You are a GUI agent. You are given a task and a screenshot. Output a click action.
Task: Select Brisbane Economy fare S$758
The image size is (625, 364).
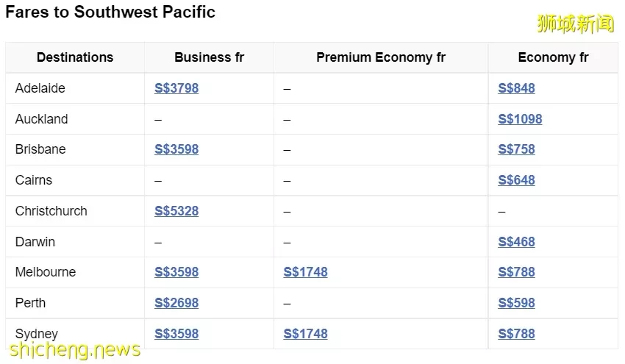(516, 149)
